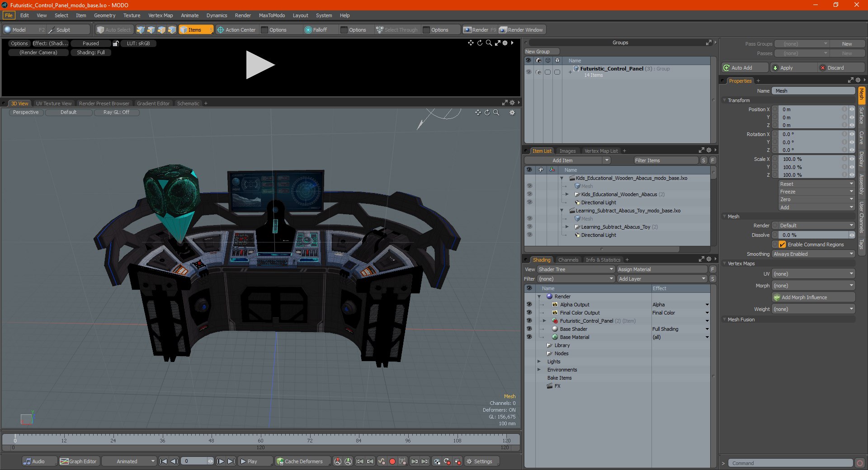Open Falloff tool
868x470 pixels.
point(316,30)
